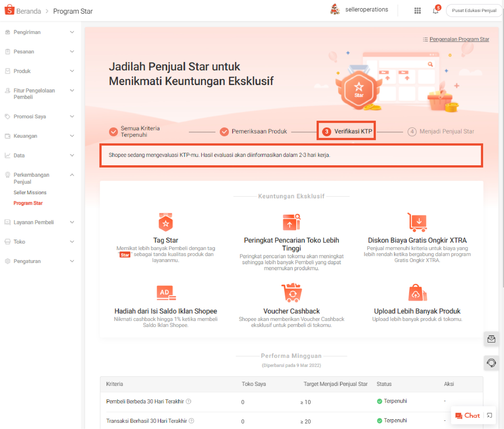
Task: Click the Pengaturan gear icon
Action: 7,261
